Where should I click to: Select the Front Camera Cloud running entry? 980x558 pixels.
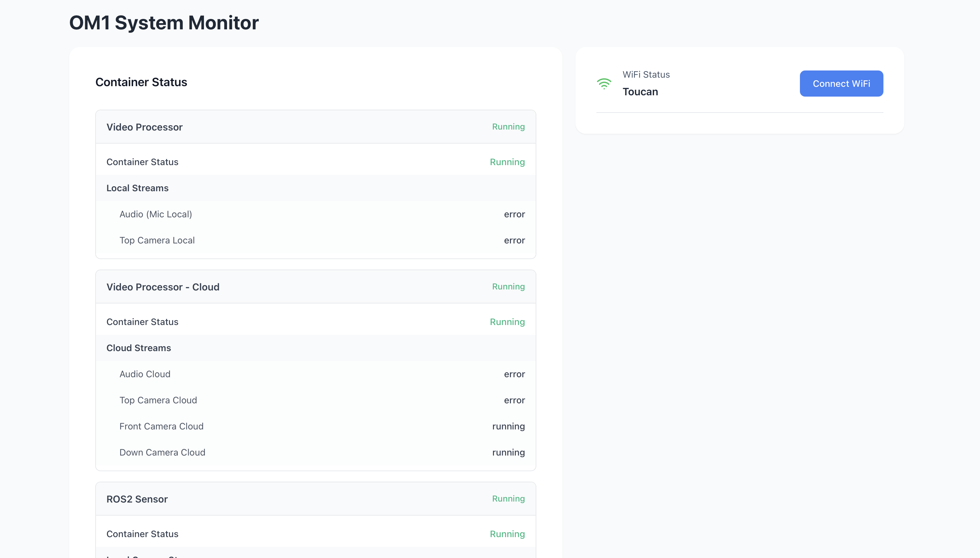click(x=508, y=426)
